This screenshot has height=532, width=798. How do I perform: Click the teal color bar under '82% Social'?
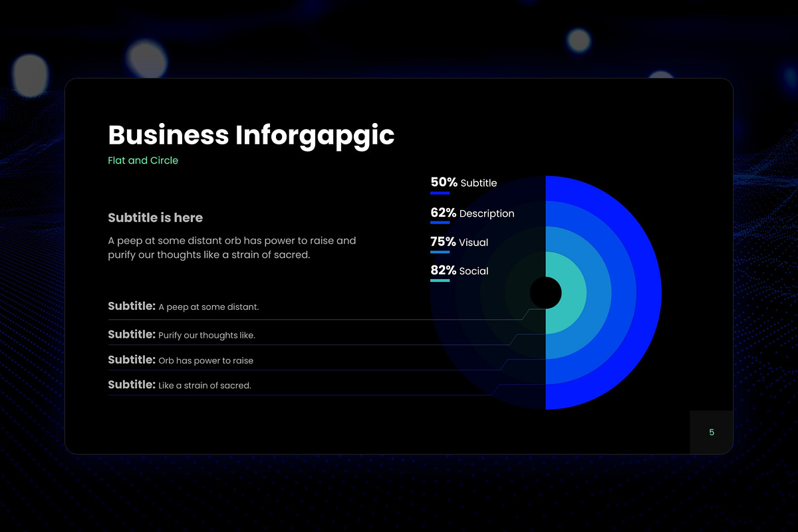pyautogui.click(x=440, y=281)
